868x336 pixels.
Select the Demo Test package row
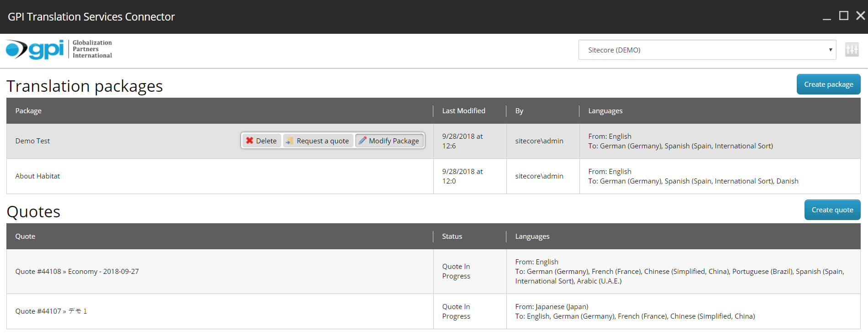[33, 141]
